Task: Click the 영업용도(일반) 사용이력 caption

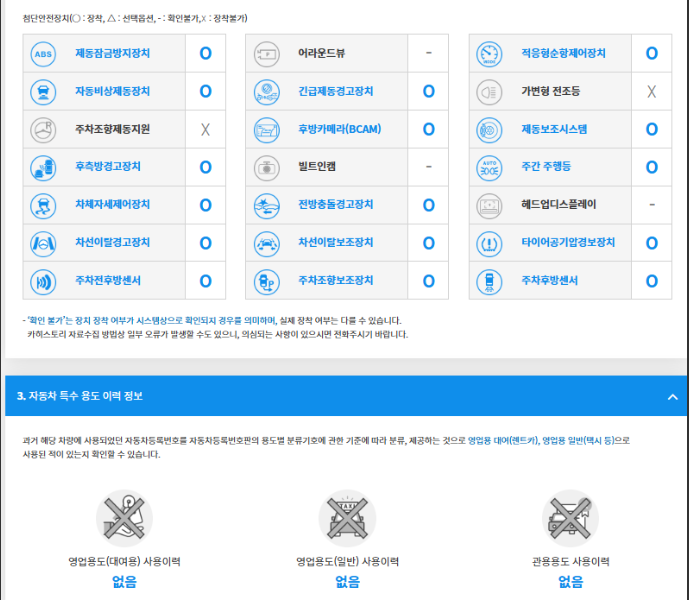Action: pyautogui.click(x=347, y=561)
